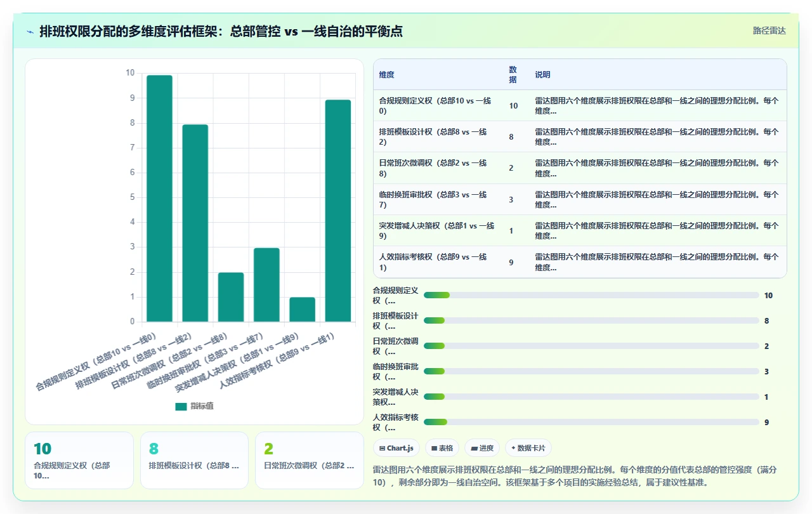Select the 表格 chip
812x514 pixels.
point(442,448)
